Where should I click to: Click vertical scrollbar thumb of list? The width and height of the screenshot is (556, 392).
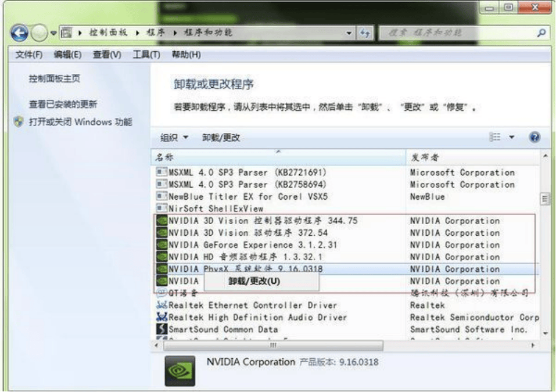[545, 199]
